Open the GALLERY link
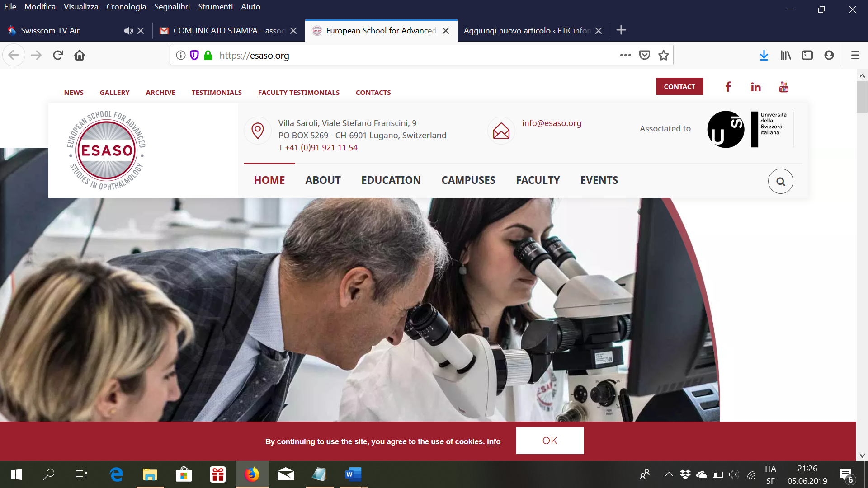 pyautogui.click(x=114, y=93)
